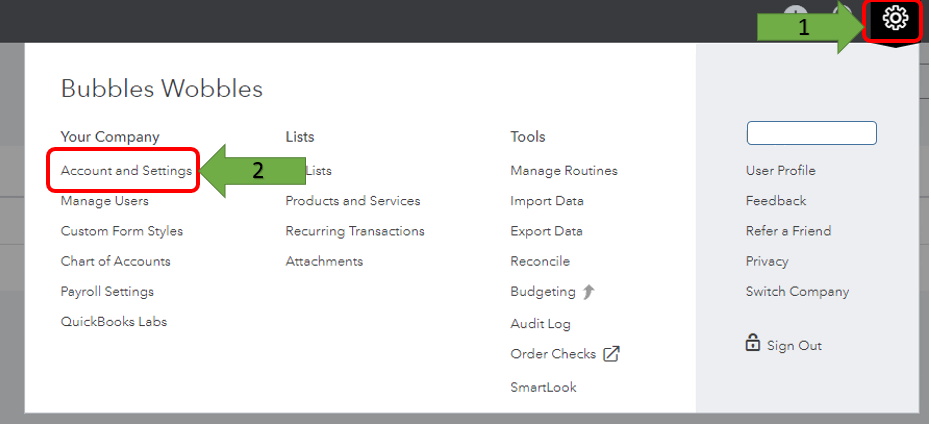
Task: Open SmartLook
Action: coord(543,387)
